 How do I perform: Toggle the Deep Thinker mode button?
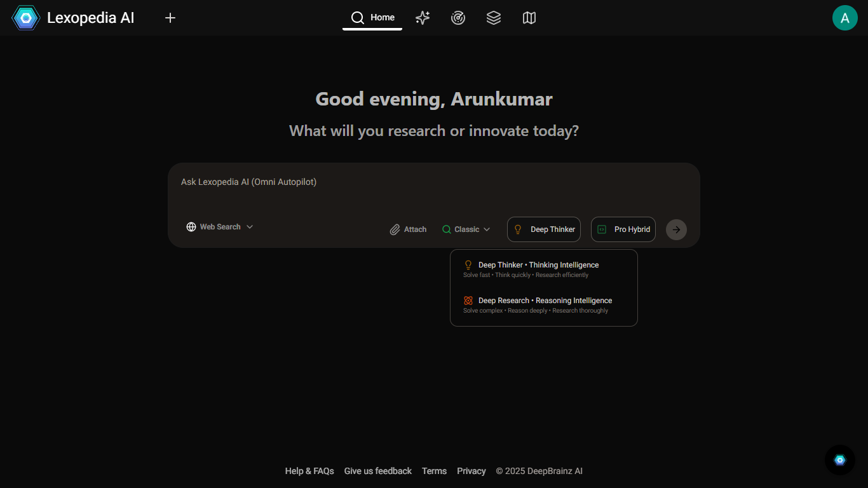coord(544,229)
